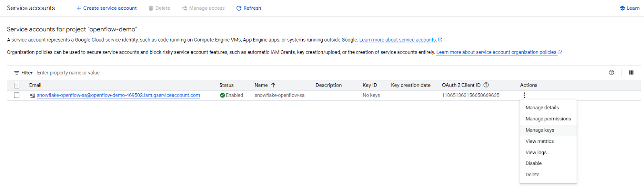Click the 'No keys' cell
Viewport: 644px width, 196px height.
click(371, 95)
